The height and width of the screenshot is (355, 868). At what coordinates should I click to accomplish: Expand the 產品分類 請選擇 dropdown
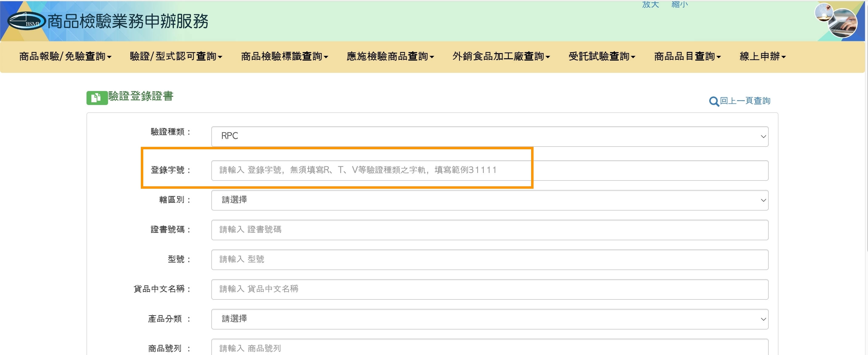point(490,319)
